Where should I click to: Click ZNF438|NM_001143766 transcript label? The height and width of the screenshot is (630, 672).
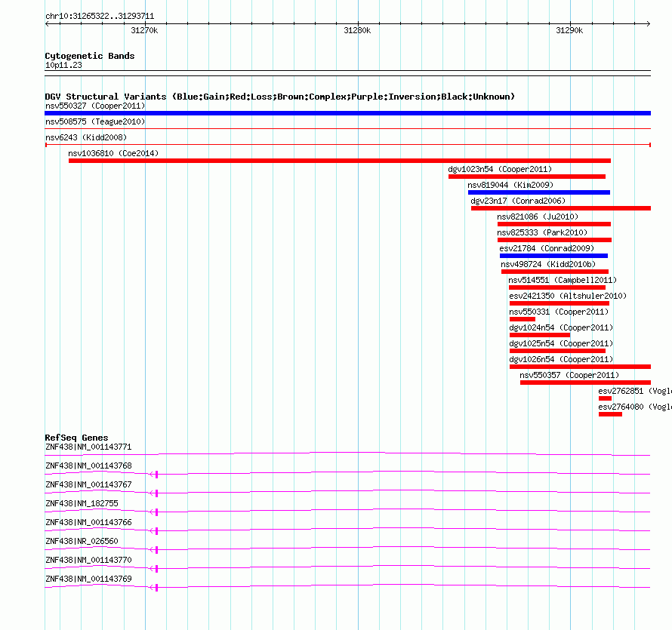click(88, 523)
